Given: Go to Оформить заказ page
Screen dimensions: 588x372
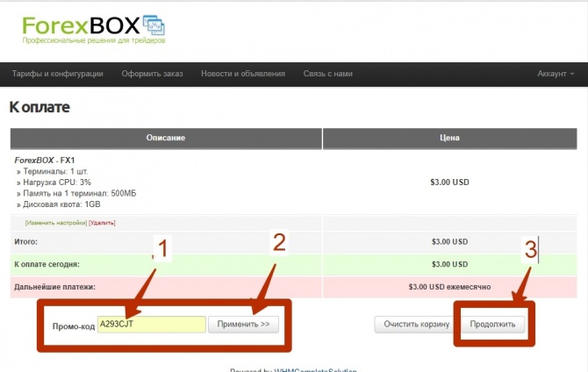Looking at the screenshot, I should [152, 74].
